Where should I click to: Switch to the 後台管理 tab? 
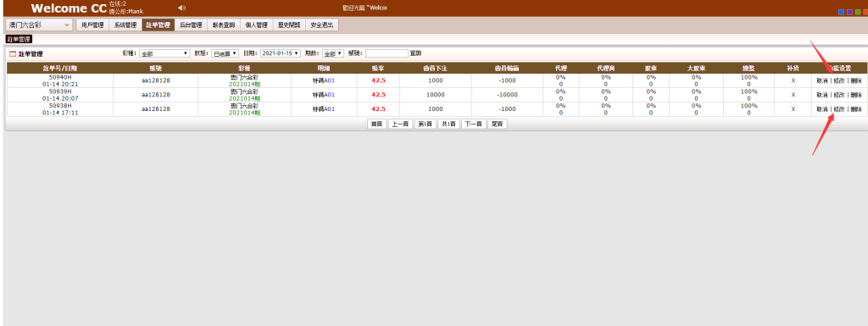pos(191,25)
